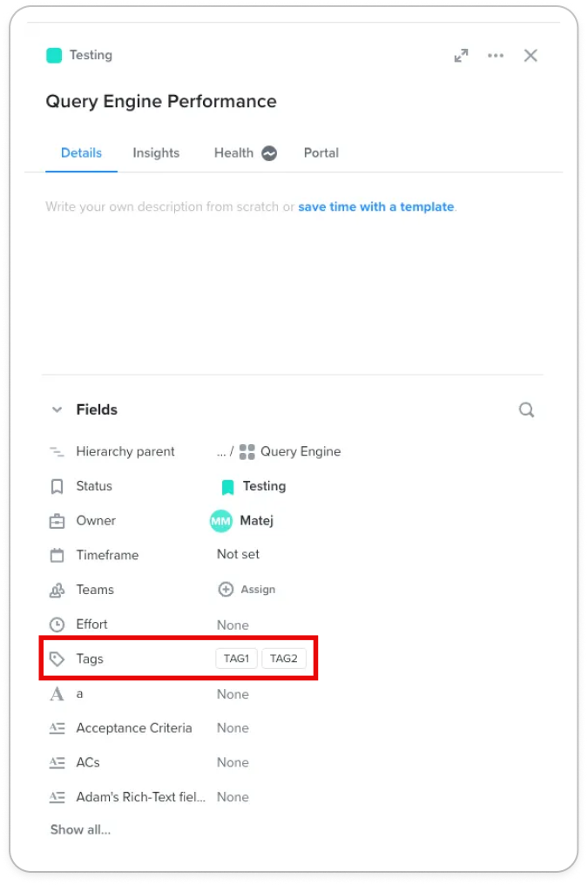Change owner Matej
Image resolution: width=588 pixels, height=885 pixels.
click(257, 520)
